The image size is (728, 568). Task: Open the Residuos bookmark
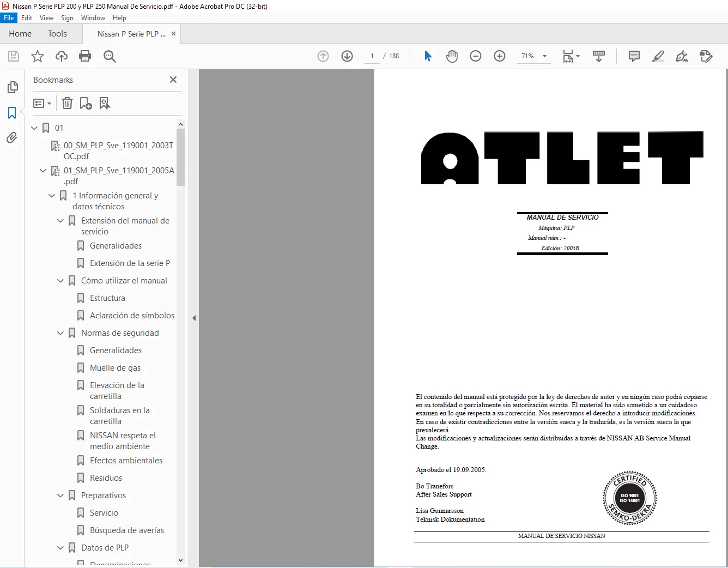[106, 478]
